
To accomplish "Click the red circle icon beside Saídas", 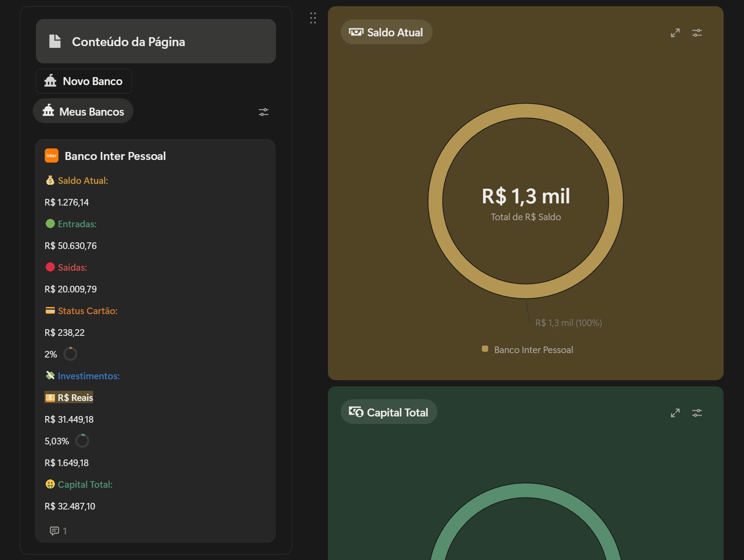I will coord(50,267).
